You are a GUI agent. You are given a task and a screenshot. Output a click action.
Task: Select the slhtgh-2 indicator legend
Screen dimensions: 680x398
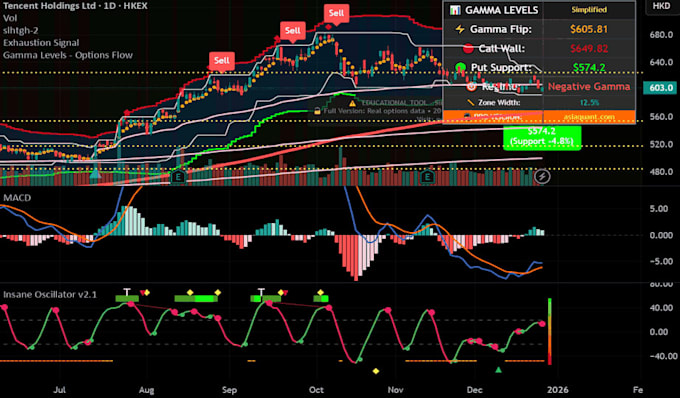click(x=20, y=30)
